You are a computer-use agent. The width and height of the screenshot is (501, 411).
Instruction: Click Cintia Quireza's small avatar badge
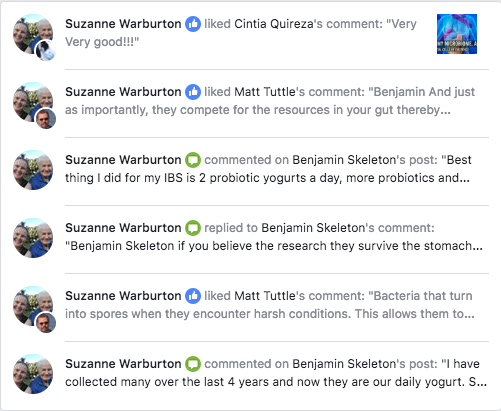click(x=45, y=51)
